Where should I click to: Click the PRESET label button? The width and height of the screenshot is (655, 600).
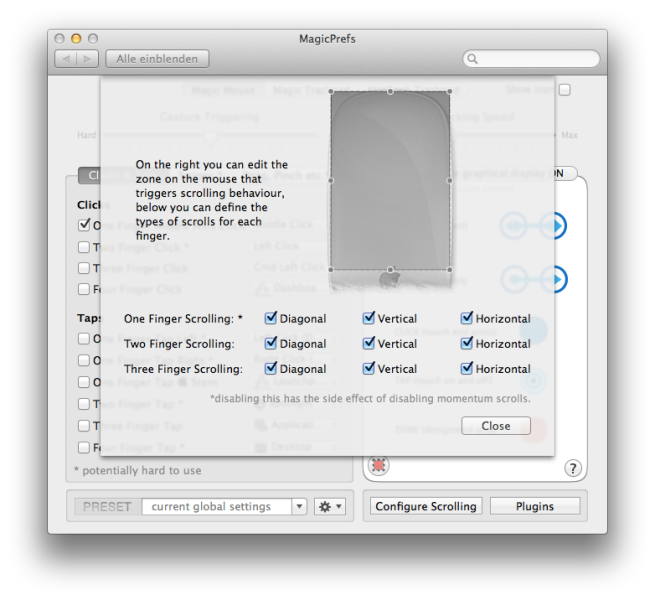(x=107, y=506)
